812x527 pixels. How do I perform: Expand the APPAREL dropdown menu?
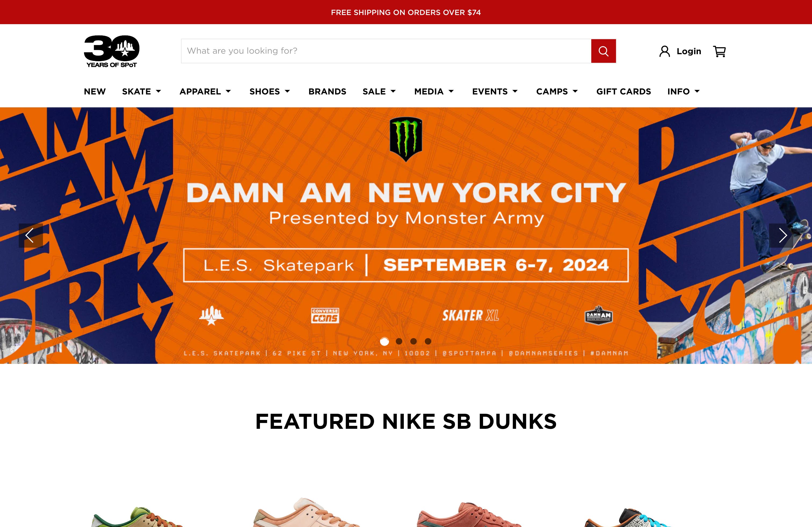click(205, 91)
